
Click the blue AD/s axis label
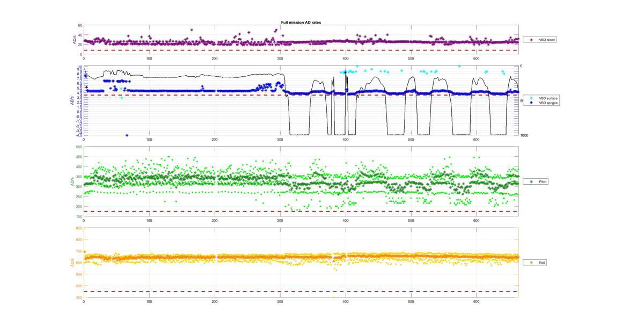coord(71,101)
